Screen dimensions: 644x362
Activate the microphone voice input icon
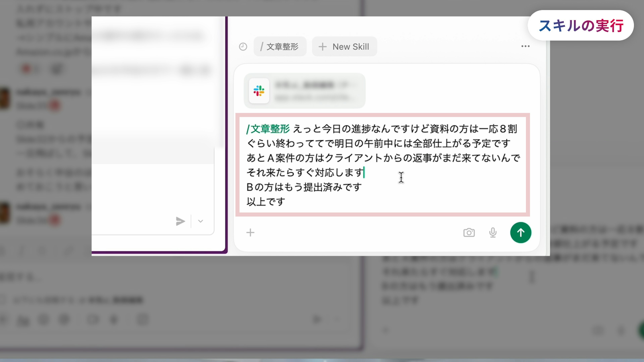[493, 233]
